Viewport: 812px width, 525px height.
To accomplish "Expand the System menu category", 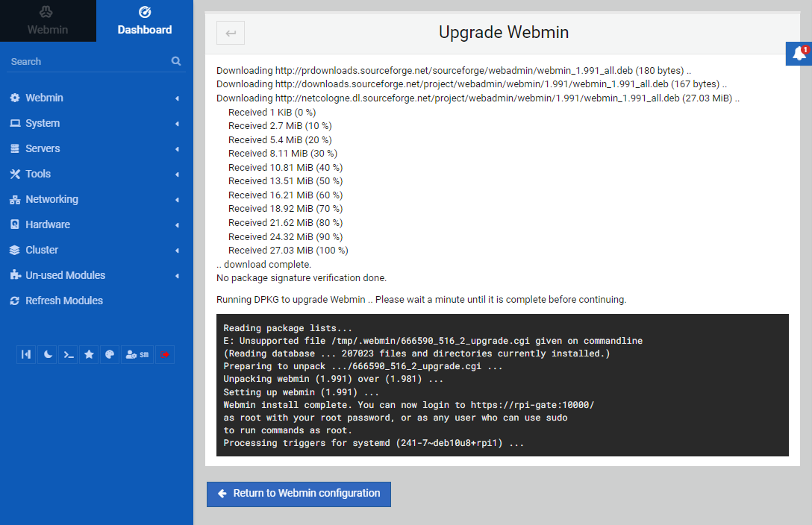I will [x=96, y=123].
